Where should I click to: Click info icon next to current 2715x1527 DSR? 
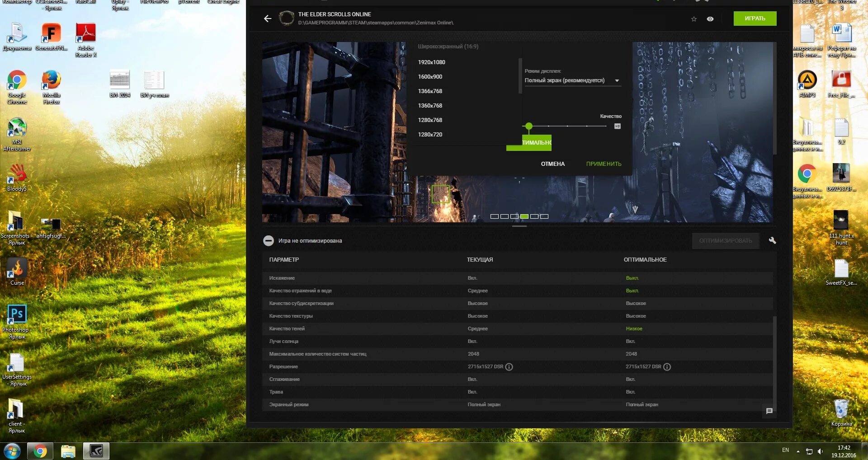coord(509,367)
